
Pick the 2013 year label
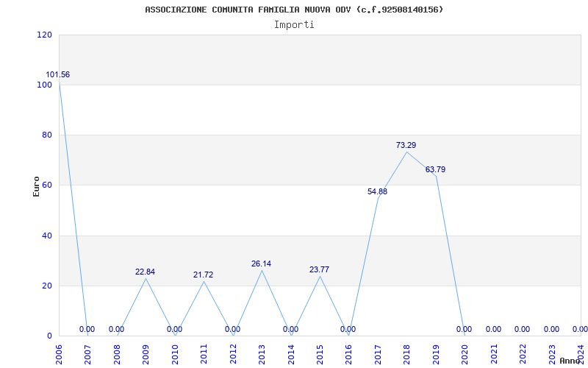(x=262, y=355)
